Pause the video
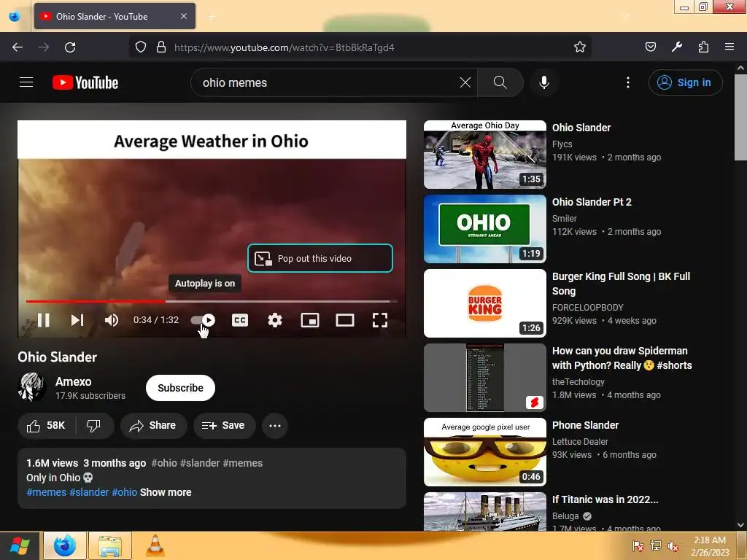 point(43,320)
